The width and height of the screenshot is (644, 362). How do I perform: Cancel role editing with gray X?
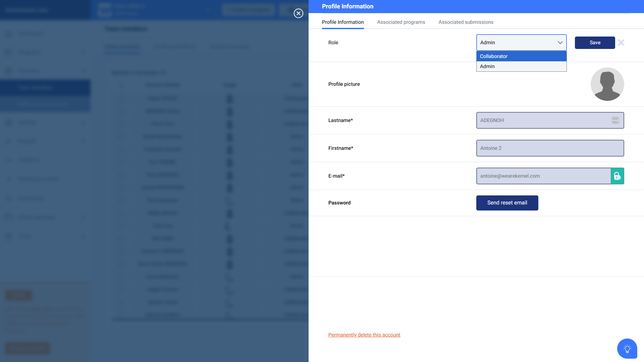point(621,43)
